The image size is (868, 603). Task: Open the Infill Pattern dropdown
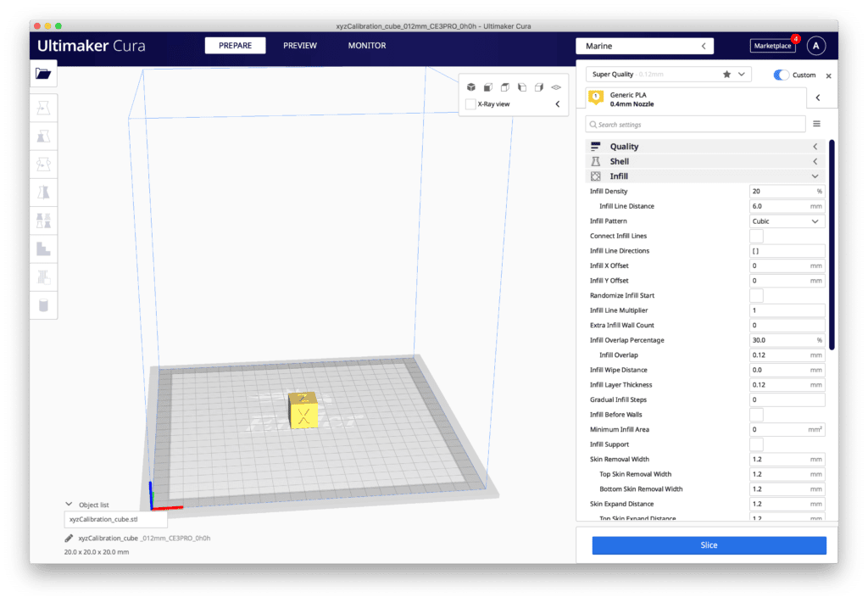787,221
